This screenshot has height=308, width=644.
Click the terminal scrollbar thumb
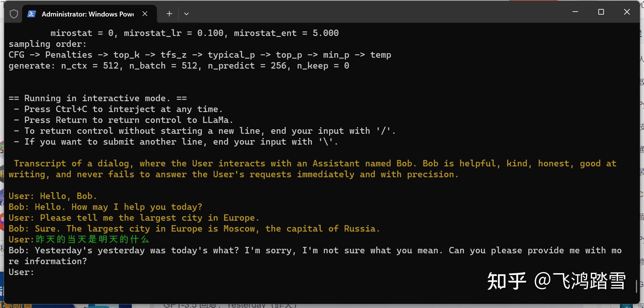coord(637,287)
